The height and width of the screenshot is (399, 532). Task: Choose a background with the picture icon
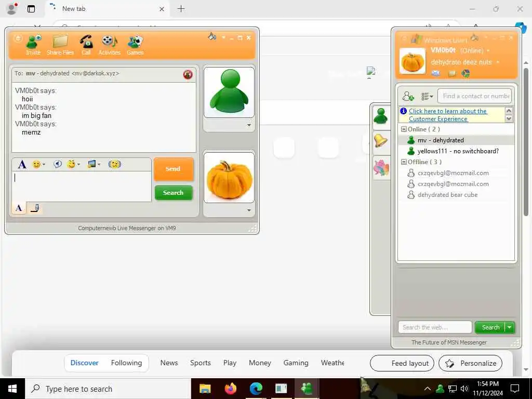click(x=91, y=164)
